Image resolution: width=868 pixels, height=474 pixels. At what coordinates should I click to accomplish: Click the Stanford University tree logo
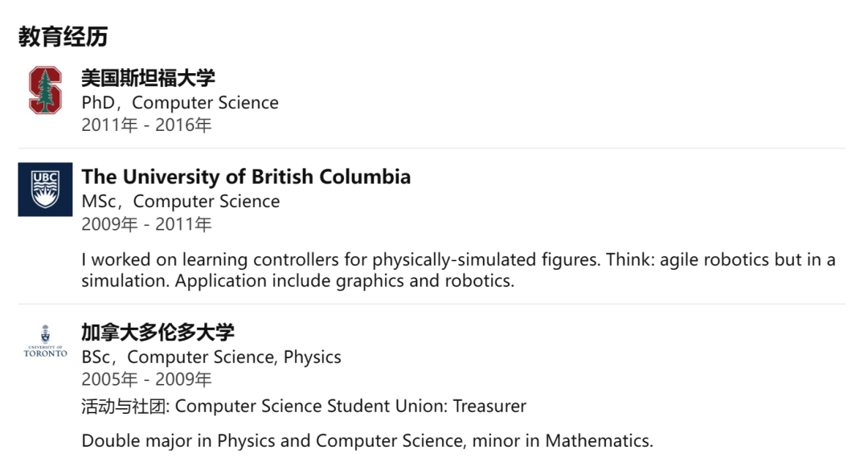click(x=45, y=90)
